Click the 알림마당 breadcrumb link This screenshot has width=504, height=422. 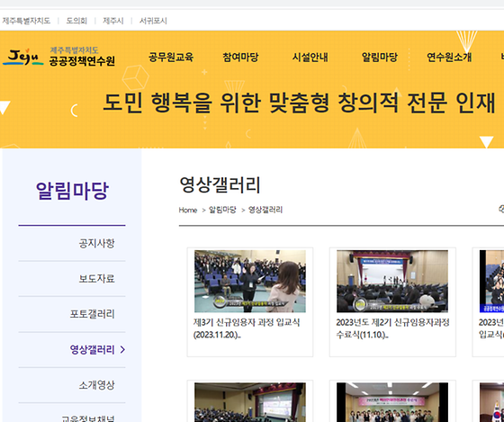coord(222,210)
